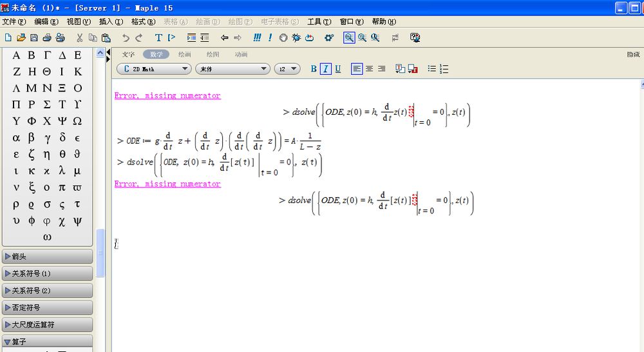
Task: Open text color picker icon
Action: click(400, 69)
